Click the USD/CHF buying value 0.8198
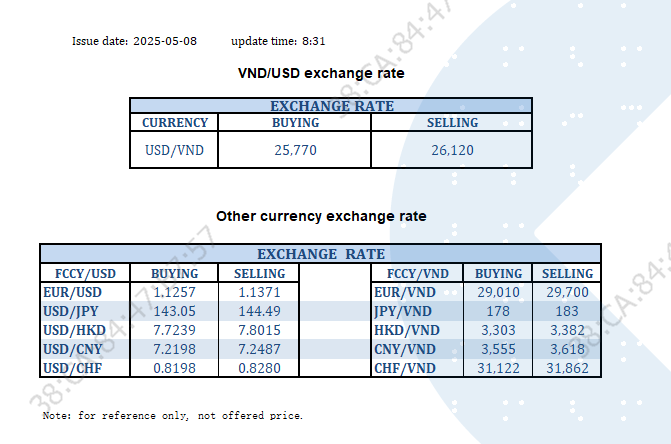 click(x=174, y=368)
